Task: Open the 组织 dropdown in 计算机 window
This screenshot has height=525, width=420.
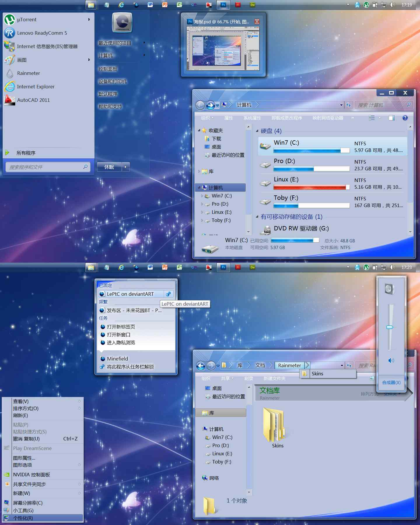Action: (207, 118)
